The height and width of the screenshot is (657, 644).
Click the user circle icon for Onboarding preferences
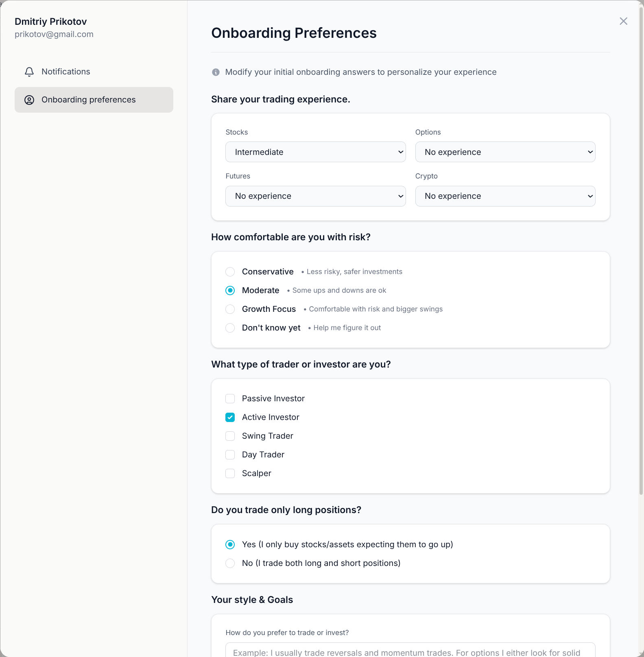pos(29,100)
